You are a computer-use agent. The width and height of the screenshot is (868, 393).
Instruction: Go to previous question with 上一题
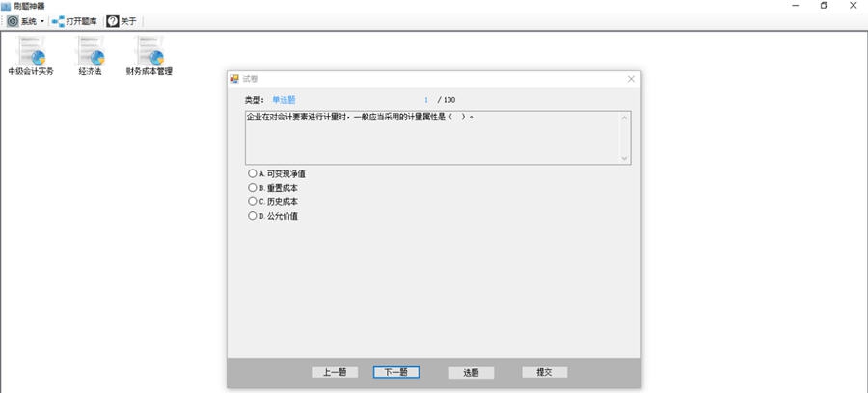335,372
